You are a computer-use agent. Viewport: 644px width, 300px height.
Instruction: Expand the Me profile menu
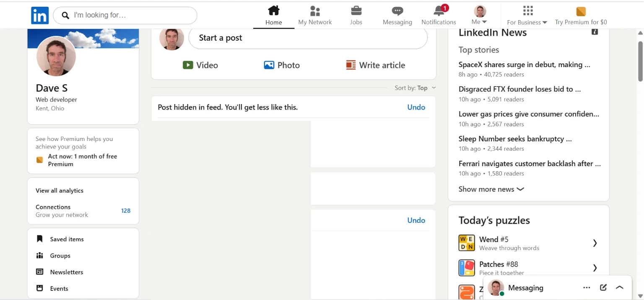479,16
